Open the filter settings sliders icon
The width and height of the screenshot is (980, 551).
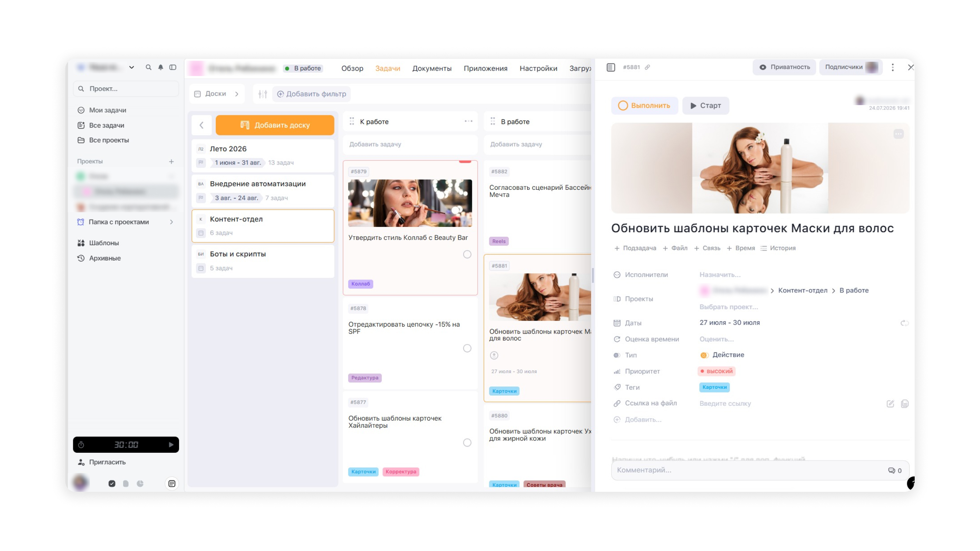[x=262, y=94]
